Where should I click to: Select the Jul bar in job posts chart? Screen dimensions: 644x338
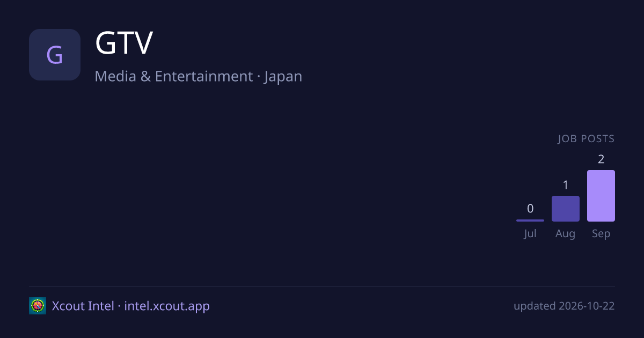pos(530,220)
